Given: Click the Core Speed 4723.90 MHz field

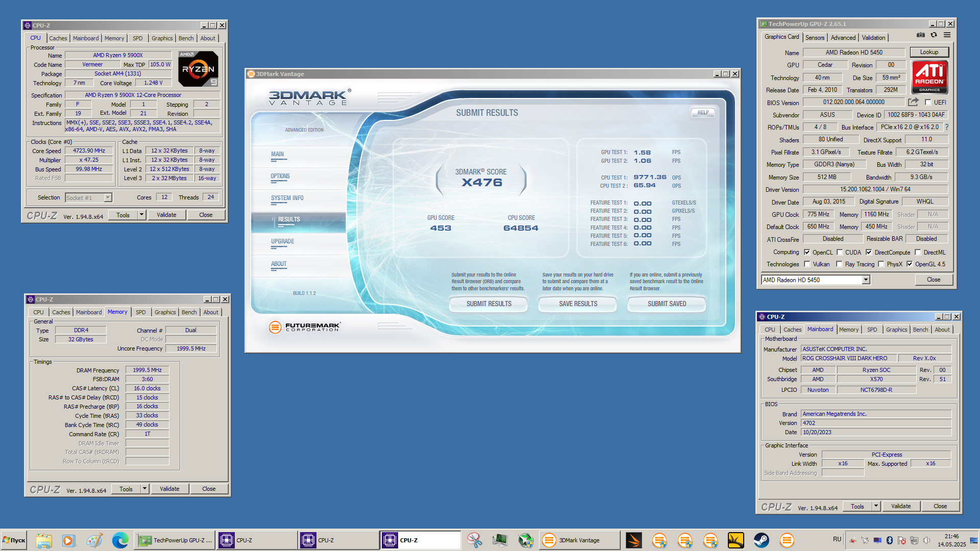Looking at the screenshot, I should point(89,151).
